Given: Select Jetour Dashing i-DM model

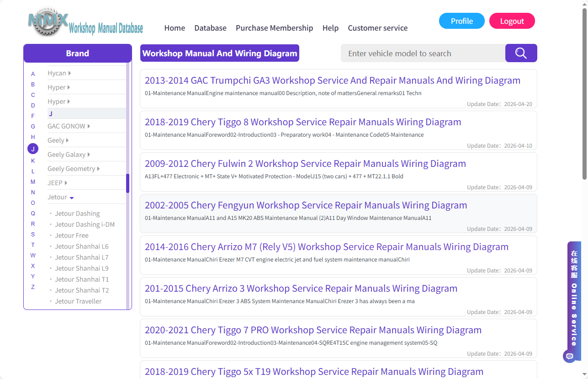Looking at the screenshot, I should click(85, 224).
